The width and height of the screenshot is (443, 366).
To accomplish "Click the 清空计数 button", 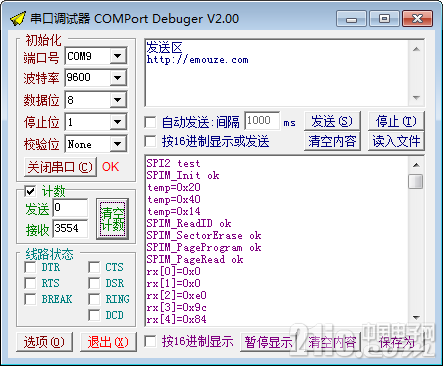I will click(x=113, y=219).
